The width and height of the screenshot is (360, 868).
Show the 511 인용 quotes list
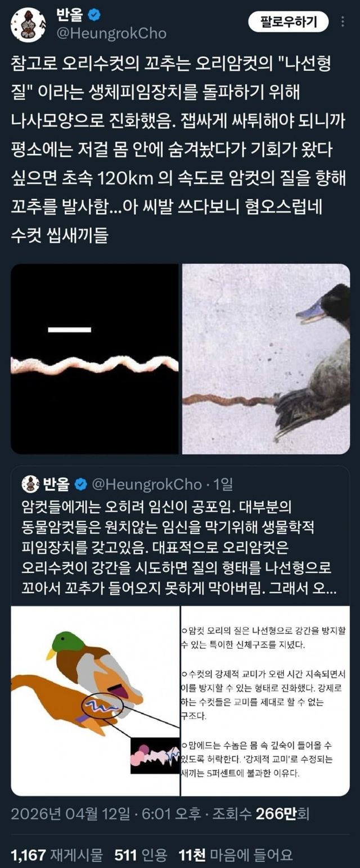pos(141,856)
